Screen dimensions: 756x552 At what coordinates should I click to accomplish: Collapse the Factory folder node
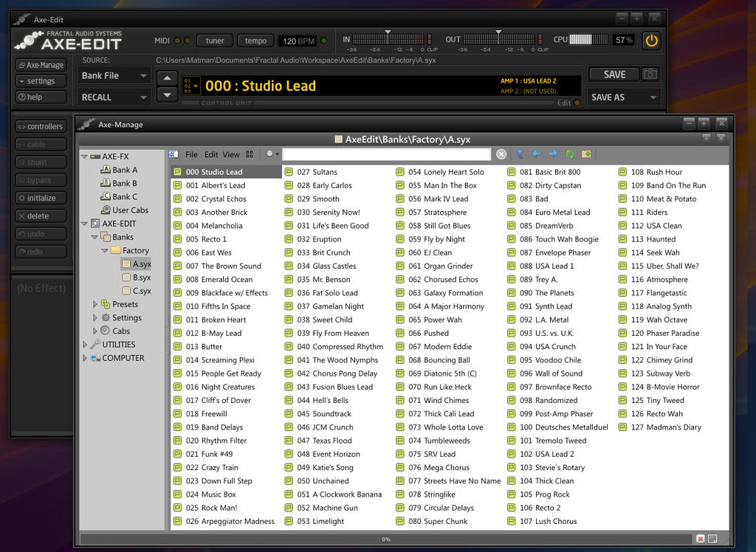coord(105,250)
